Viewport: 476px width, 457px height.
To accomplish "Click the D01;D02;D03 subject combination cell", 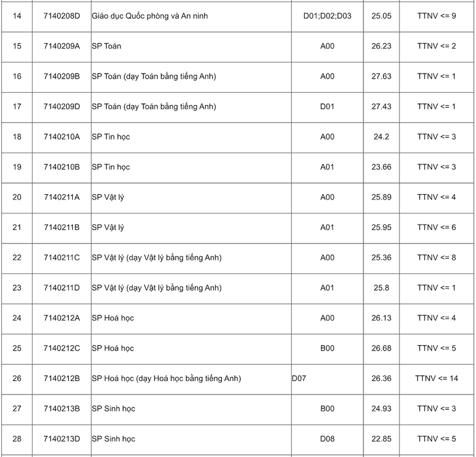I will (327, 15).
